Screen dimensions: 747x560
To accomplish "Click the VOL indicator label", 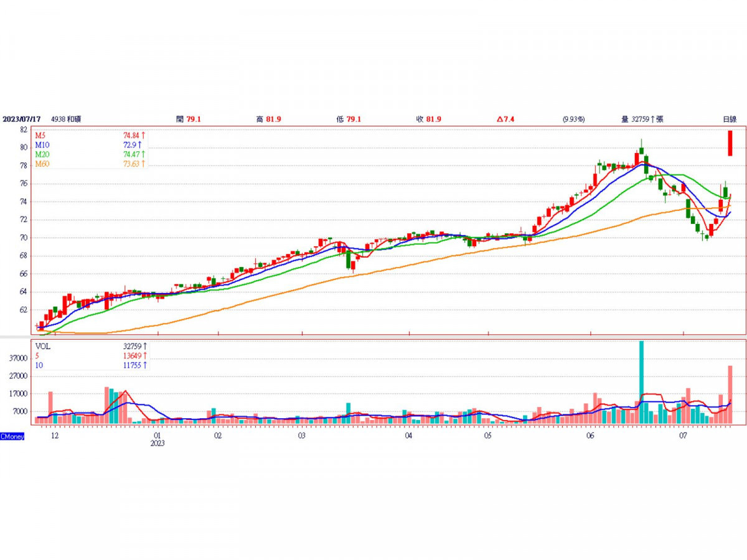I will (x=43, y=346).
